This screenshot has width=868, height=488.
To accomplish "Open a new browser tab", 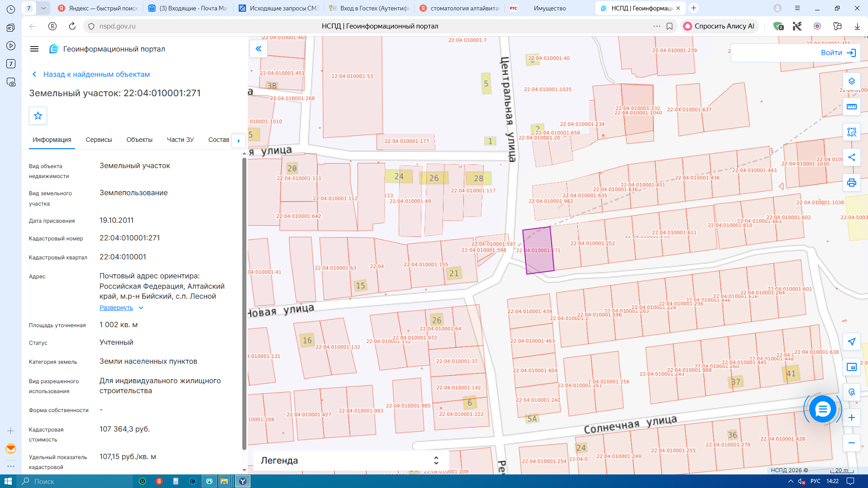I will point(694,8).
